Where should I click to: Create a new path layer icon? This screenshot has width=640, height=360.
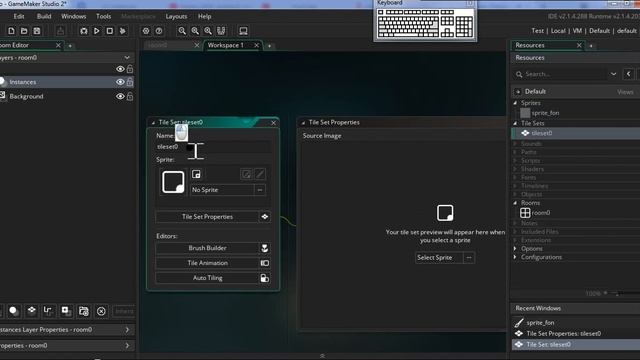[x=48, y=311]
